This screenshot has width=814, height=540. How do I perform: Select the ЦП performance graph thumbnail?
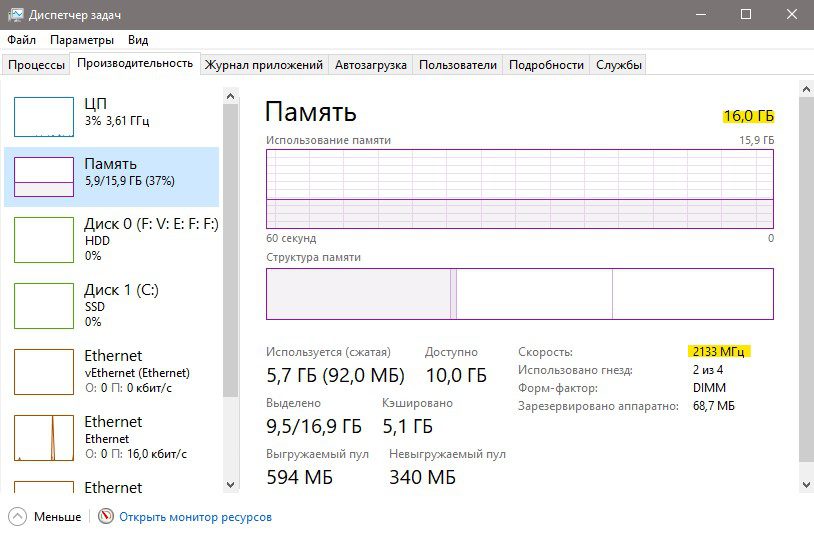point(44,117)
